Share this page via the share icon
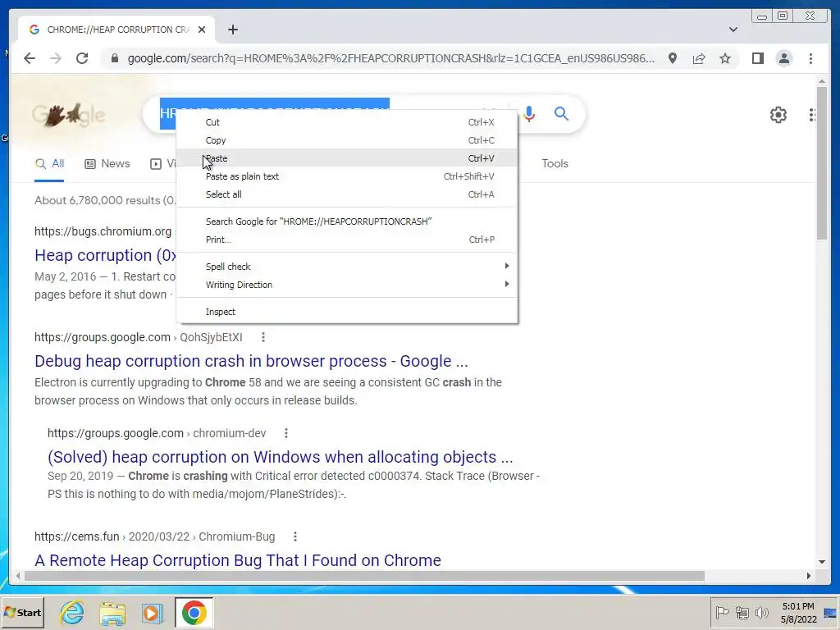Viewport: 840px width, 630px height. pyautogui.click(x=699, y=58)
